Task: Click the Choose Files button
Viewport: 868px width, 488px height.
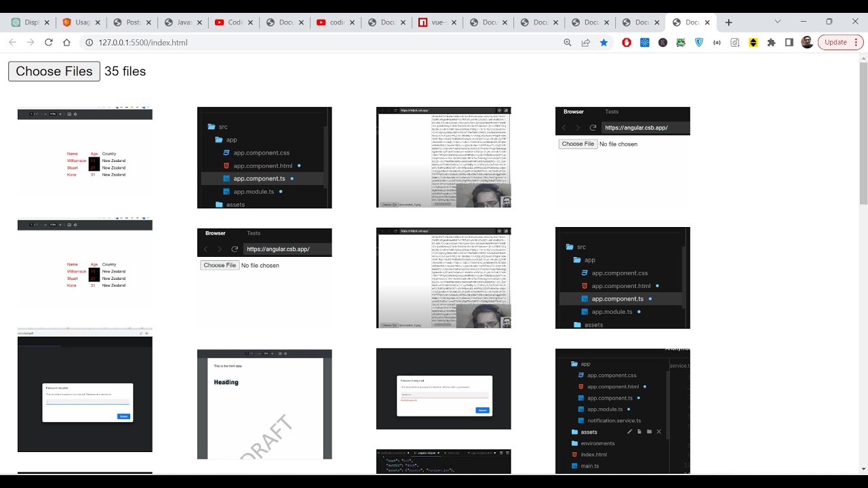Action: tap(54, 71)
